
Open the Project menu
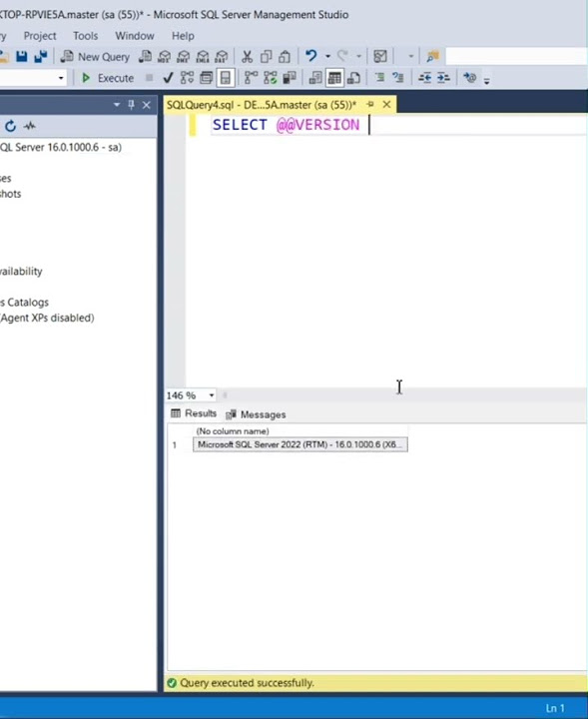40,36
